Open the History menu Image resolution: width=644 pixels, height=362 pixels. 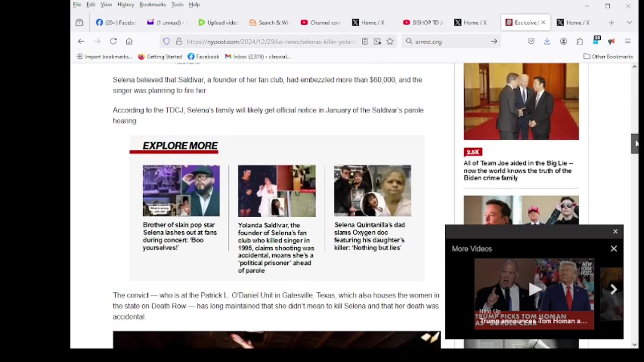tap(126, 5)
